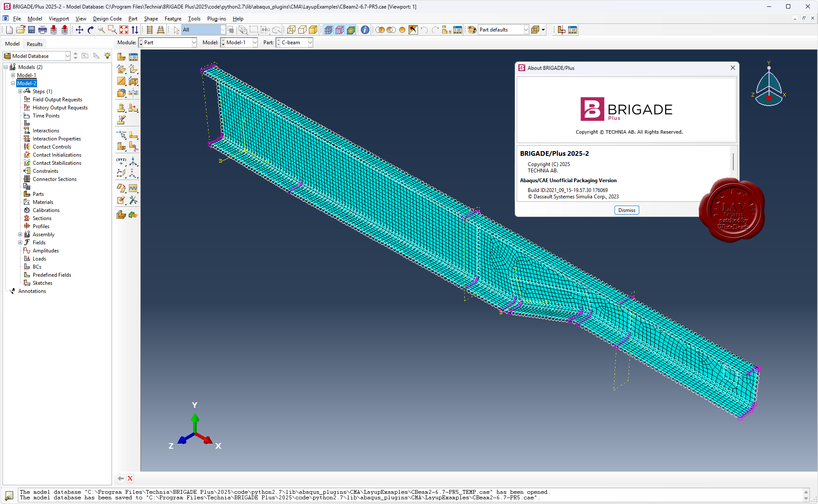Viewport: 818px width, 504px height.
Task: Open a model database with the folder icon
Action: [x=20, y=30]
